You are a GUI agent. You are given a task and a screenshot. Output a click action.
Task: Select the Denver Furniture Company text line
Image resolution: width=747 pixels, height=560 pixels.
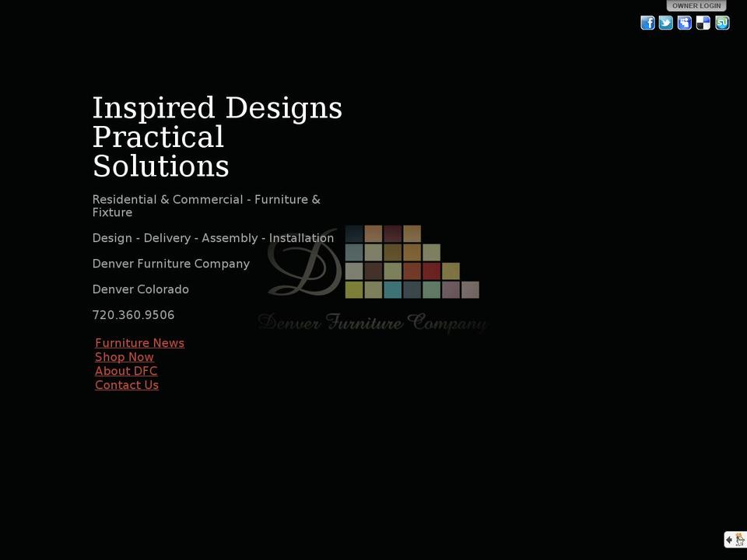171,264
